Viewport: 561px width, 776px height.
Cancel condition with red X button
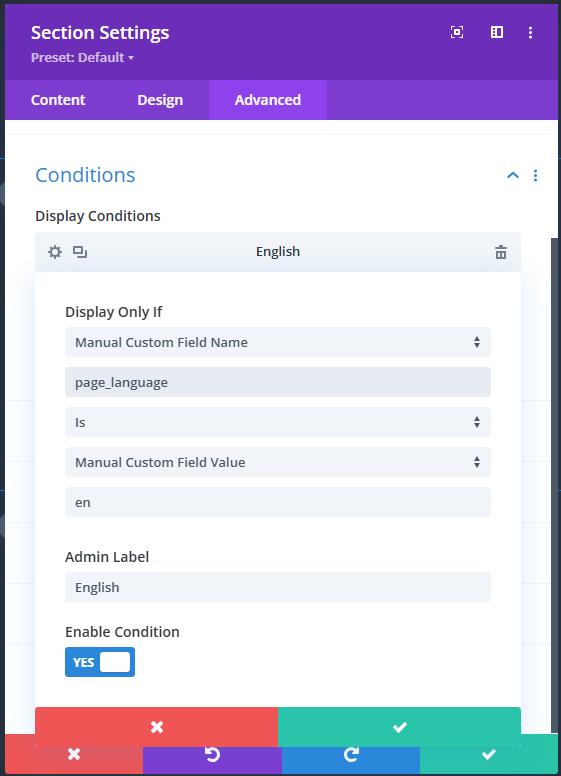[x=156, y=727]
